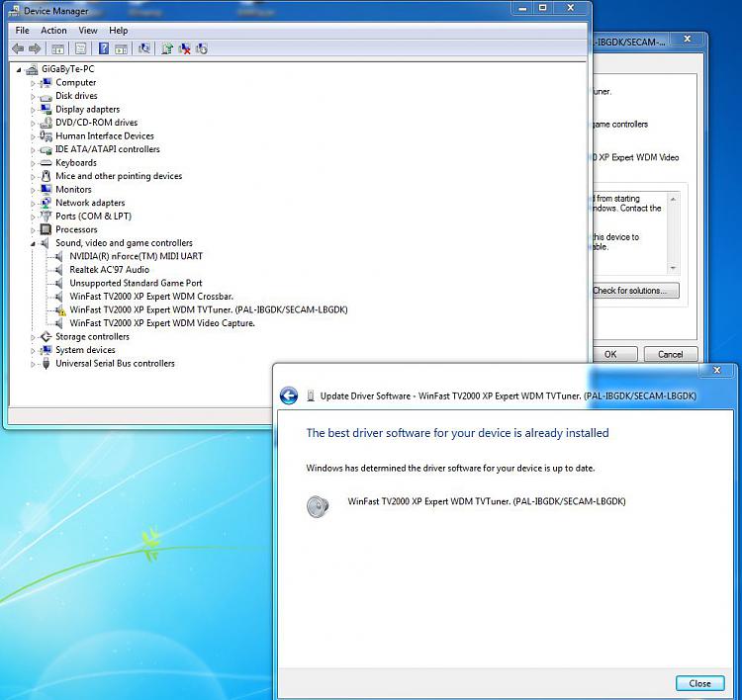Close the Update Driver Software dialog via X
The width and height of the screenshot is (742, 700).
click(x=717, y=370)
